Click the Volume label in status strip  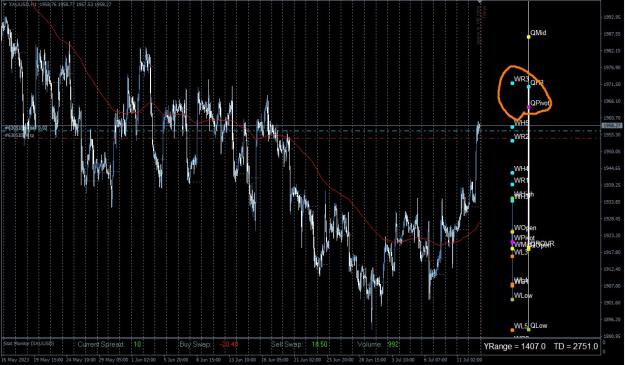(x=369, y=345)
